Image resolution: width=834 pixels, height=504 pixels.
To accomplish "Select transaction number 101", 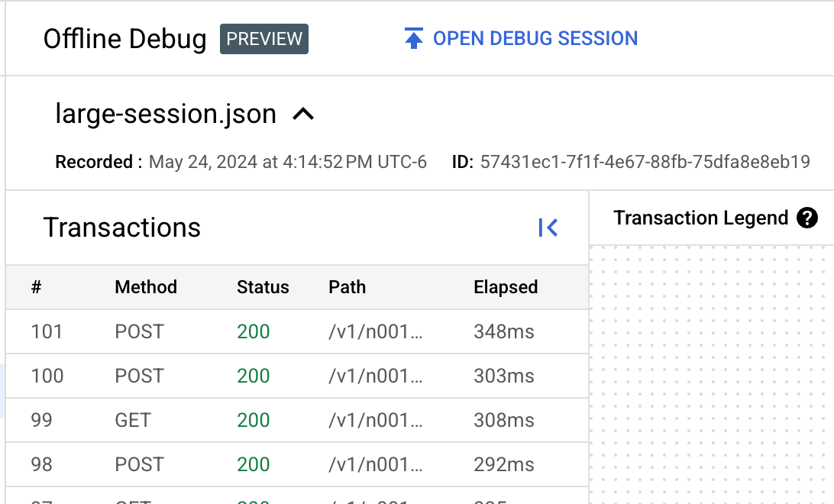I will click(47, 331).
